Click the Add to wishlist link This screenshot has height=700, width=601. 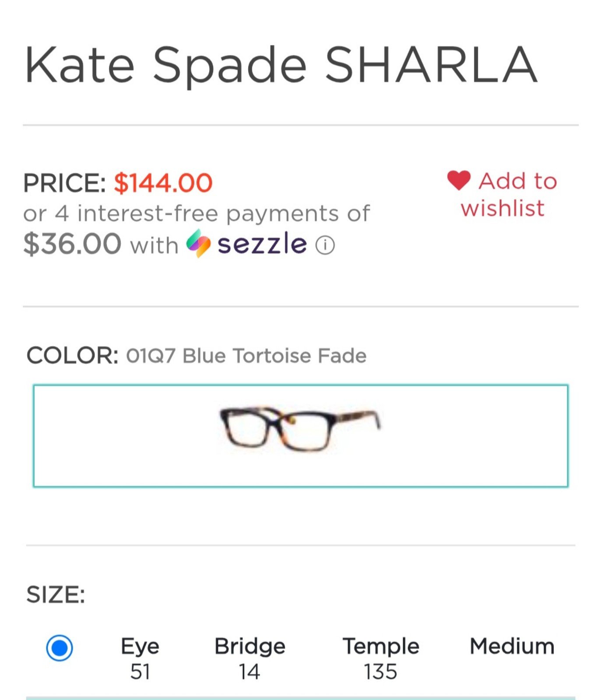(x=503, y=194)
